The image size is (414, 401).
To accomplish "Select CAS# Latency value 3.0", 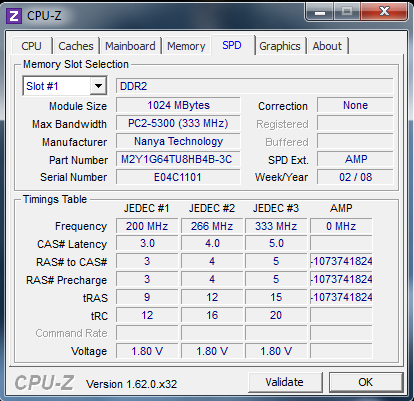I will pos(147,244).
